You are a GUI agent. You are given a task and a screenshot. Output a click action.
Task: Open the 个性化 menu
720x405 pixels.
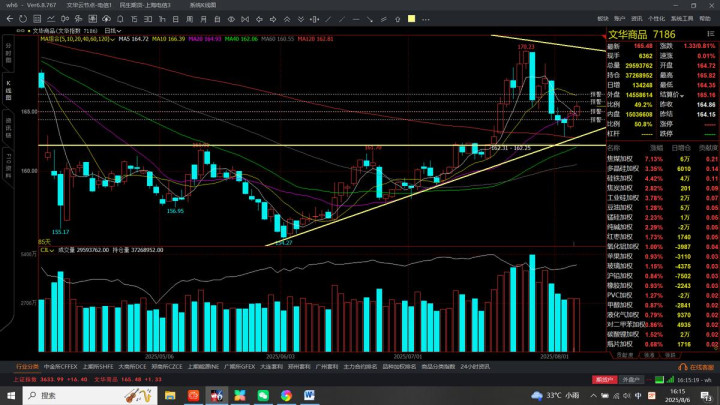[656, 19]
